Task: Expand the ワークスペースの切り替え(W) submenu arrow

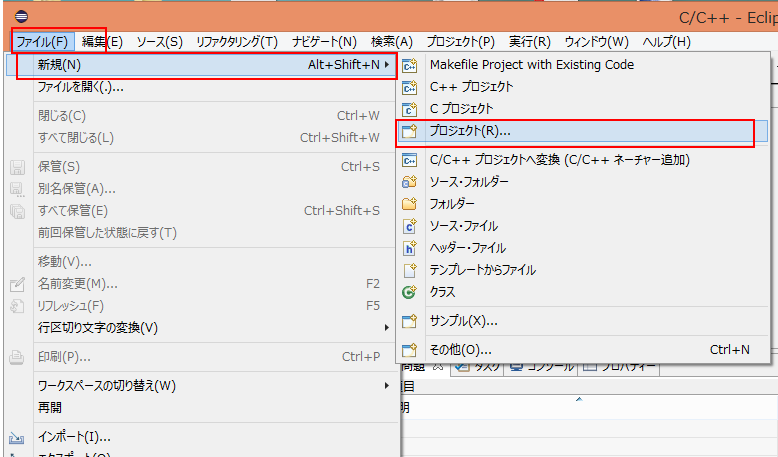Action: coord(387,386)
